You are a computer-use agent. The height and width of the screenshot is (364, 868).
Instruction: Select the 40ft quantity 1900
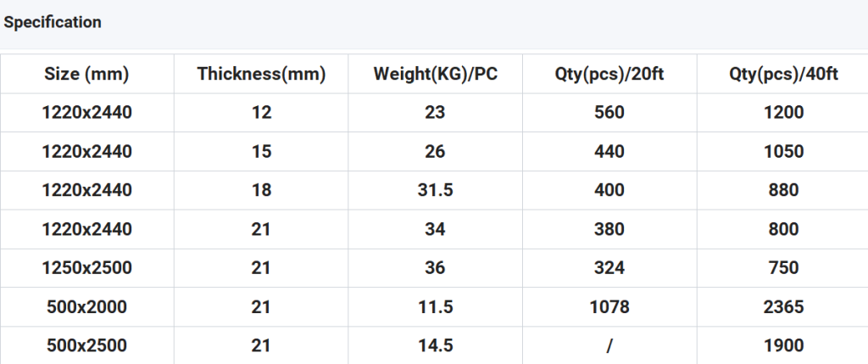pos(783,345)
